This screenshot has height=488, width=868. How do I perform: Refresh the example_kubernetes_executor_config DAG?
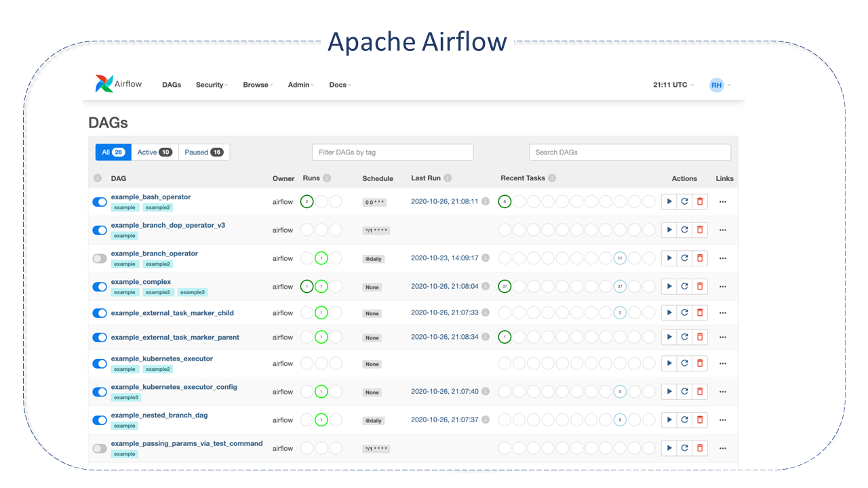pos(685,391)
